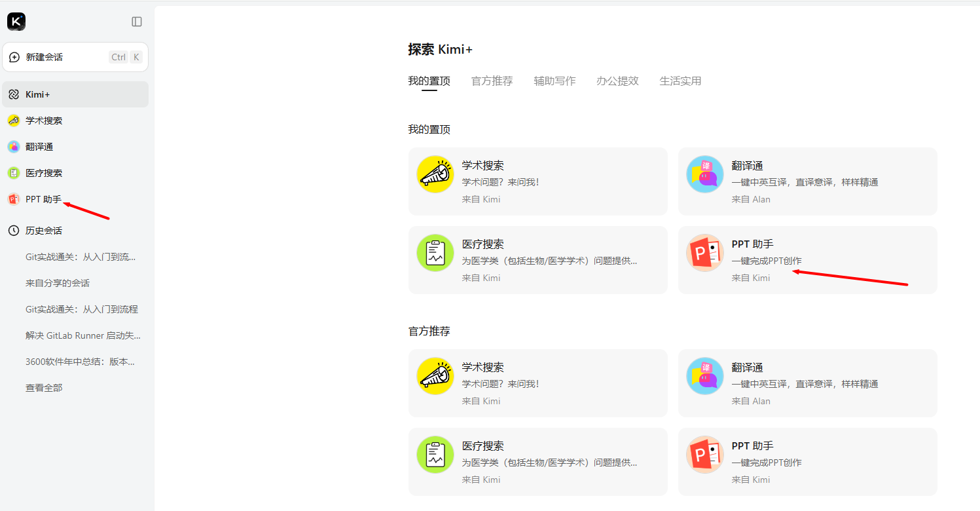Click the PPT 助手 icon in the sidebar
Image resolution: width=980 pixels, height=511 pixels.
[x=14, y=199]
